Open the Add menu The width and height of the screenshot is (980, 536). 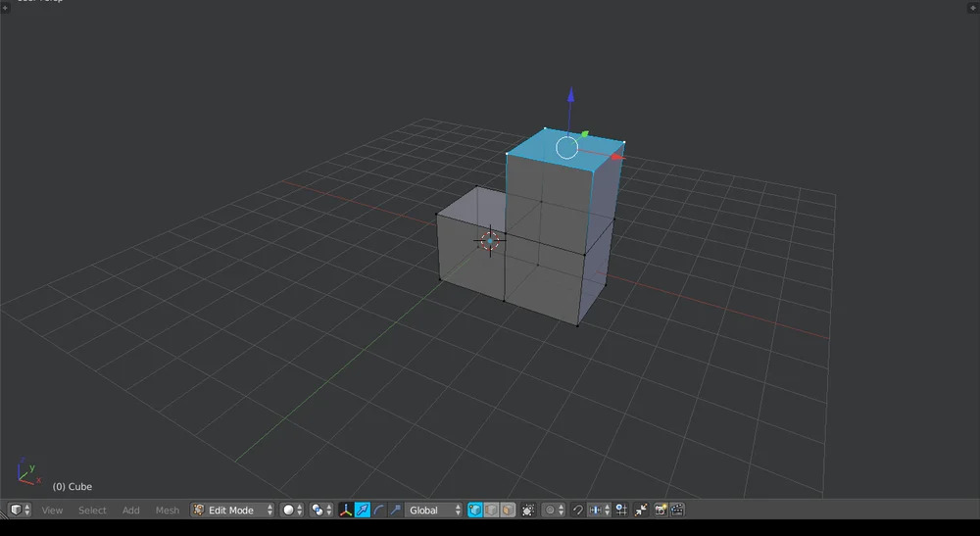[130, 511]
